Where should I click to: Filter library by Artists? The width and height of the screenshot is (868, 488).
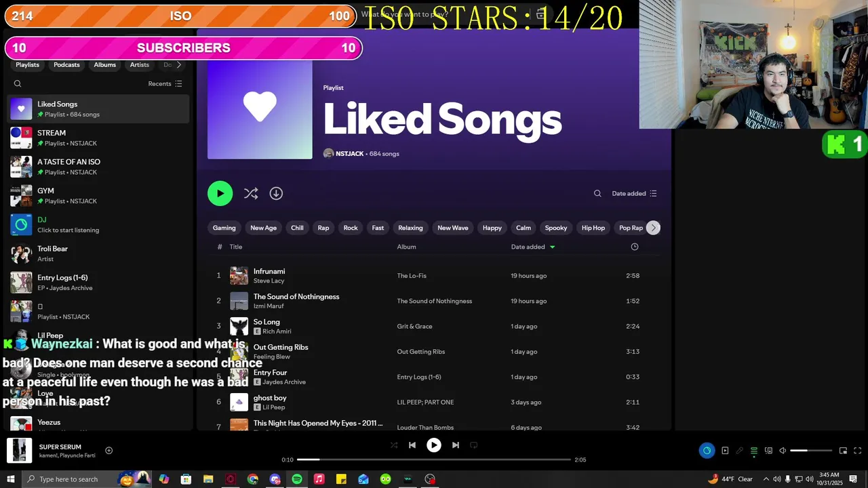[x=140, y=65]
